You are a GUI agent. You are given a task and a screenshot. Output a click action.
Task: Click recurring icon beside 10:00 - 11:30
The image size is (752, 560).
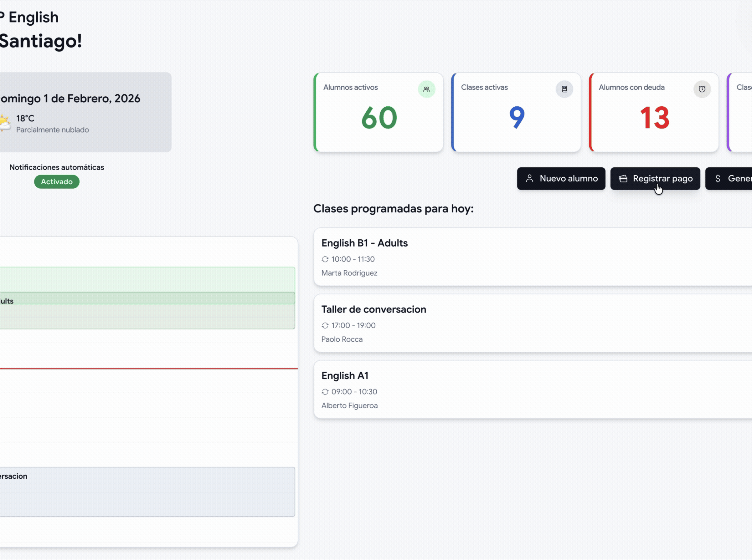(325, 259)
